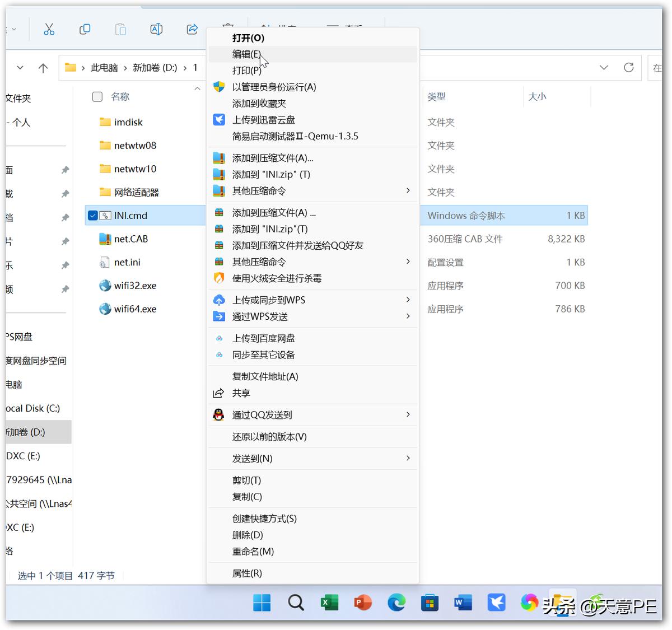Viewport: 672px width, 630px height.
Task: Open the Windows Start button on taskbar
Action: point(262,603)
